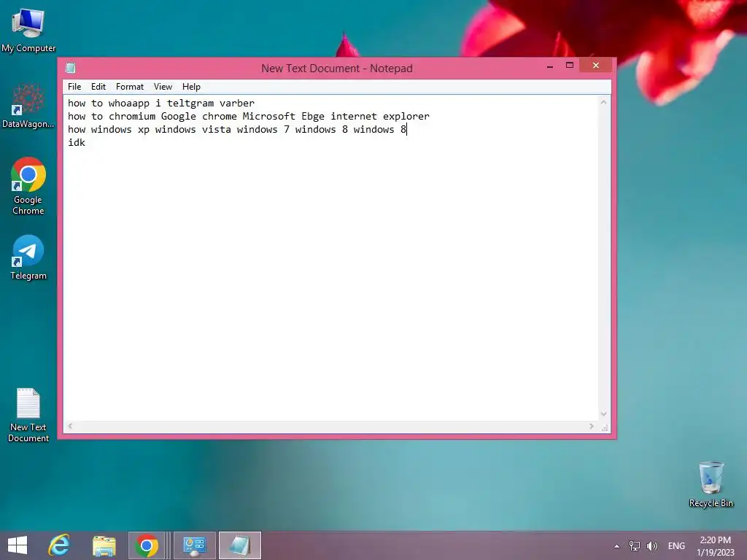The image size is (747, 560).
Task: Click the horizontal scrollbar left arrow
Action: click(70, 426)
